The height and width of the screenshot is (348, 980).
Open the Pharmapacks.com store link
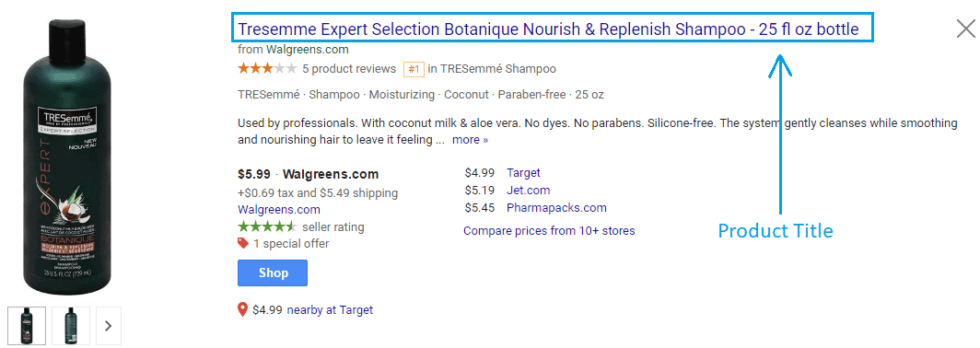(x=556, y=207)
